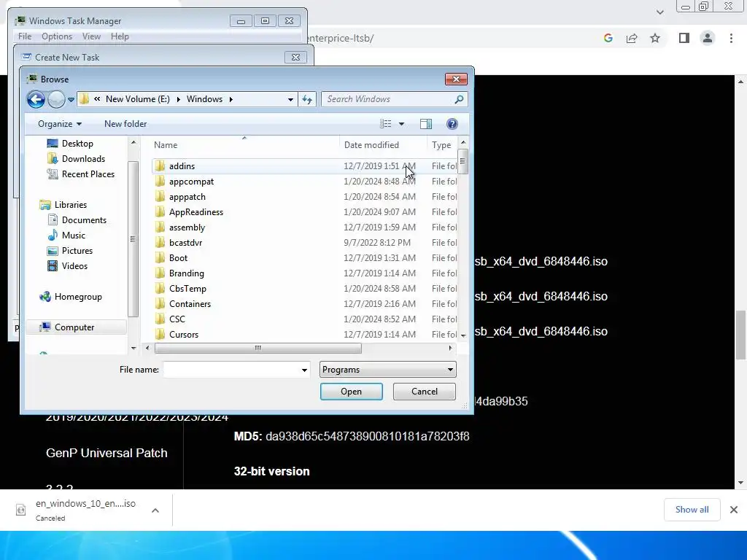Select Recent Places in navigation pane
The image size is (747, 560).
[81, 174]
